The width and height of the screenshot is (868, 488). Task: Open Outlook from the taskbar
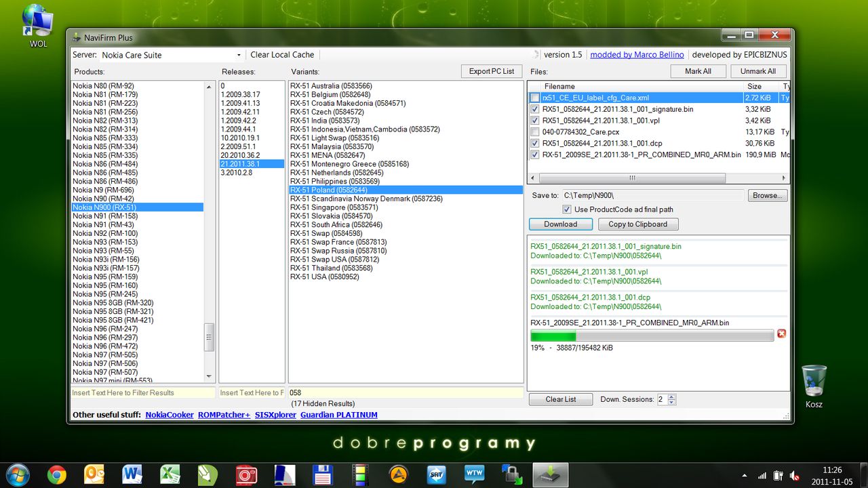pyautogui.click(x=94, y=475)
